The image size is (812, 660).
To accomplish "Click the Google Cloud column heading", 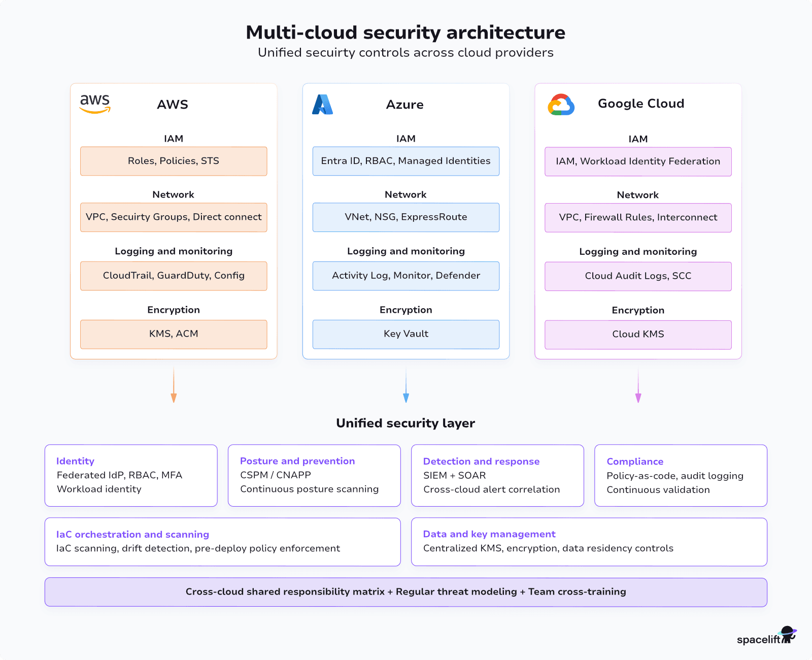I will 641,104.
